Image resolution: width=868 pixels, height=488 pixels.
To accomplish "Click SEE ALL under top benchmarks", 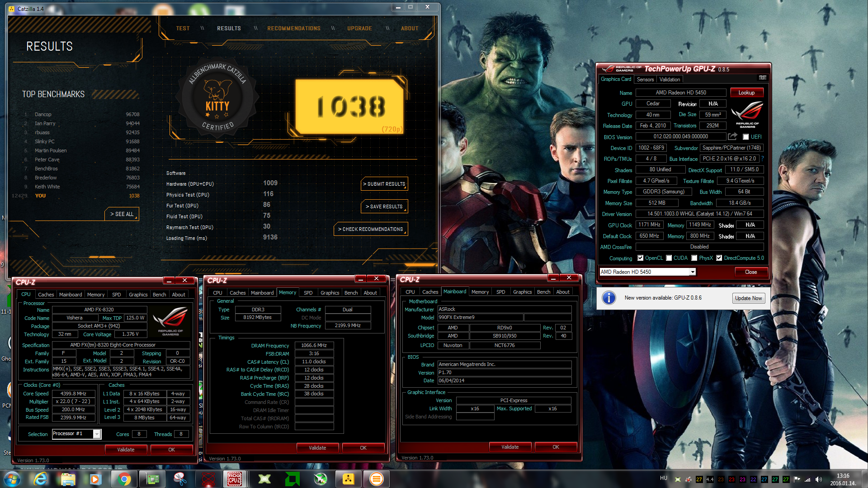I will [122, 214].
